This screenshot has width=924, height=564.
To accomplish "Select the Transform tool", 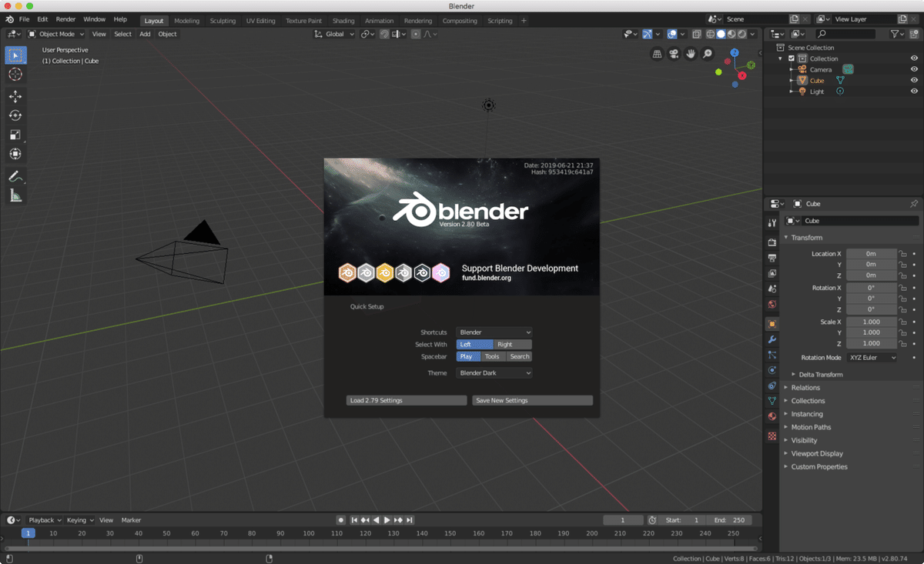I will pyautogui.click(x=15, y=154).
